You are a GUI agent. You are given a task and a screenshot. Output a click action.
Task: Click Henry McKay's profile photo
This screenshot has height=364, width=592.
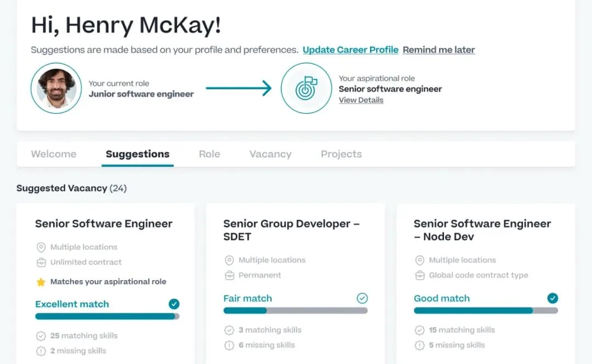point(56,88)
